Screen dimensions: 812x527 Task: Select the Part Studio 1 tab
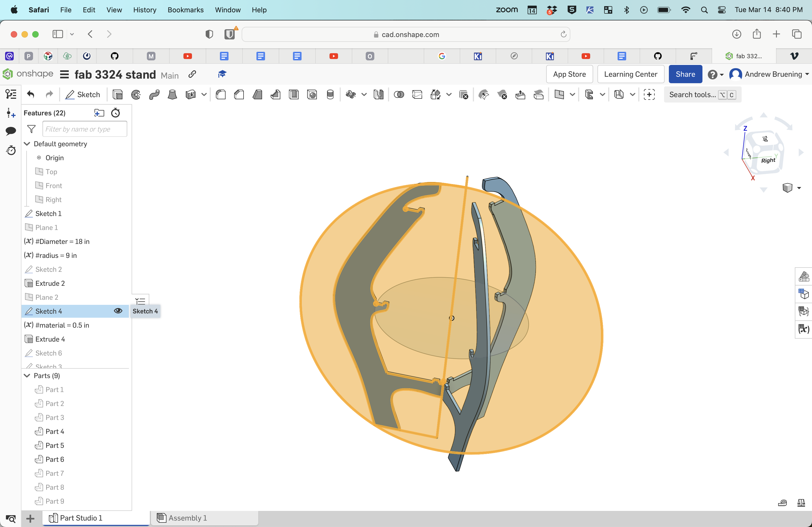(x=96, y=518)
